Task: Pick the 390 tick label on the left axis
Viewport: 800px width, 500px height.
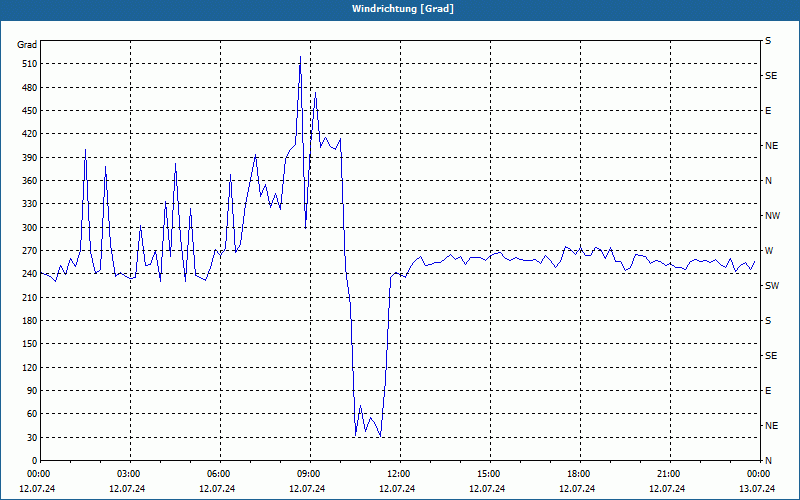Action: click(30, 158)
